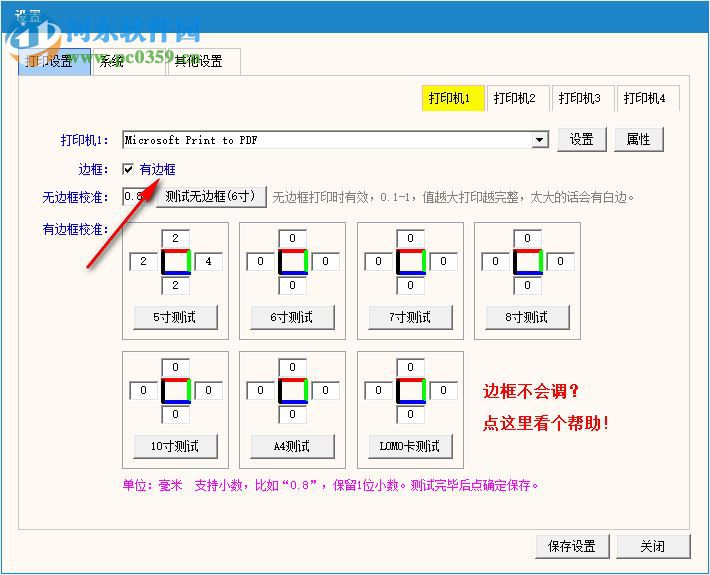The image size is (710, 575).
Task: Click bottom margin field of 10寸 panel
Action: point(176,414)
